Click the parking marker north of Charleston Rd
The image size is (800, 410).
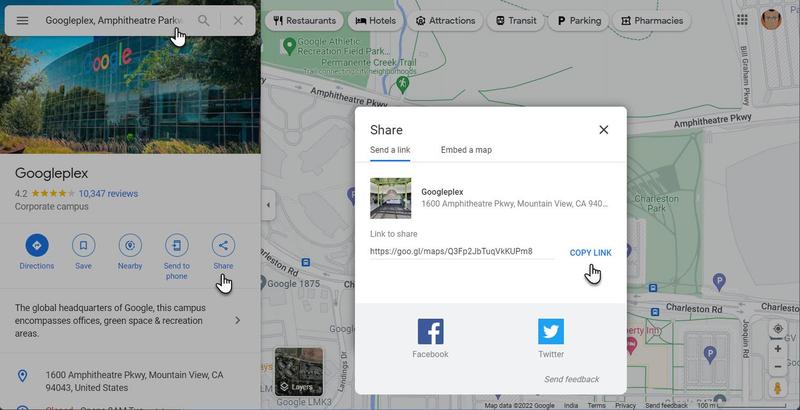(x=719, y=280)
